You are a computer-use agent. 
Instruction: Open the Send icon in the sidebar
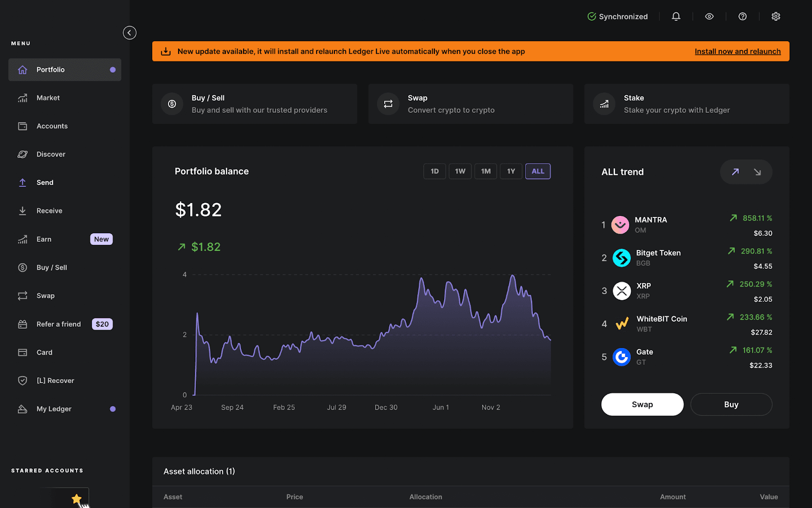tap(22, 182)
